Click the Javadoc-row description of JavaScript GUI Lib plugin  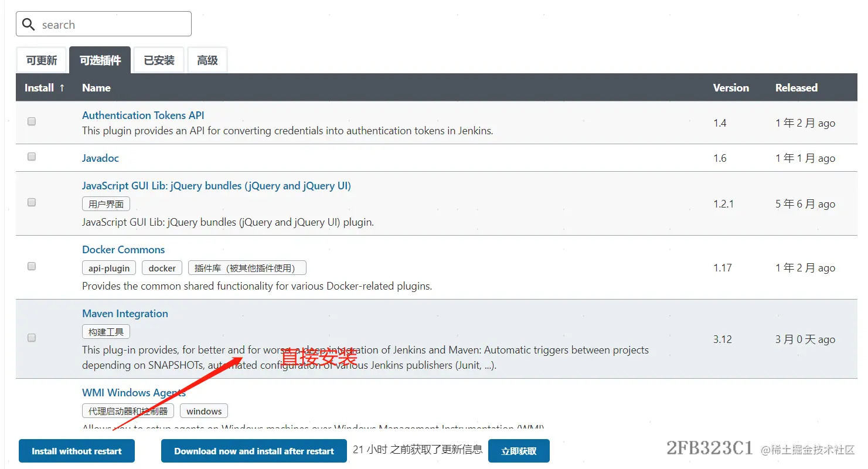[228, 222]
